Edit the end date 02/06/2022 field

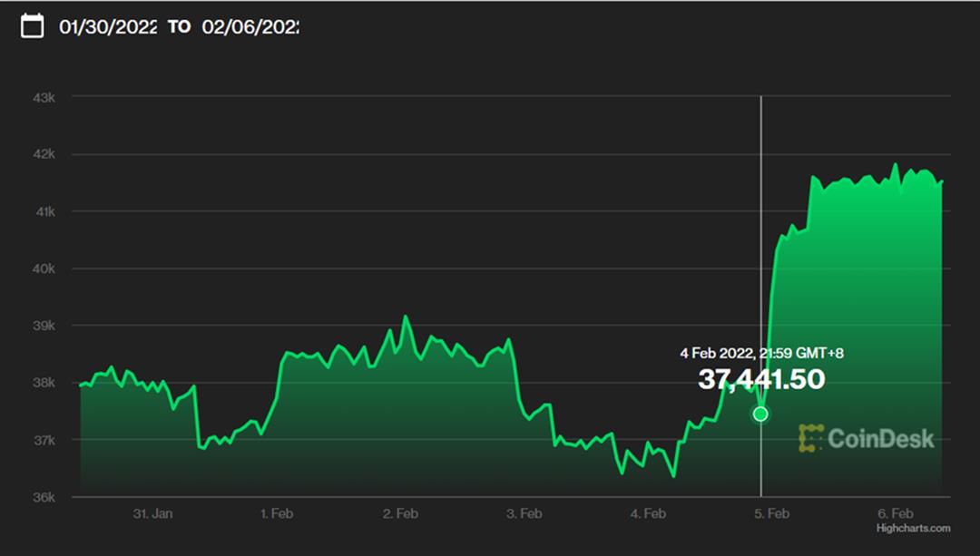click(x=250, y=26)
